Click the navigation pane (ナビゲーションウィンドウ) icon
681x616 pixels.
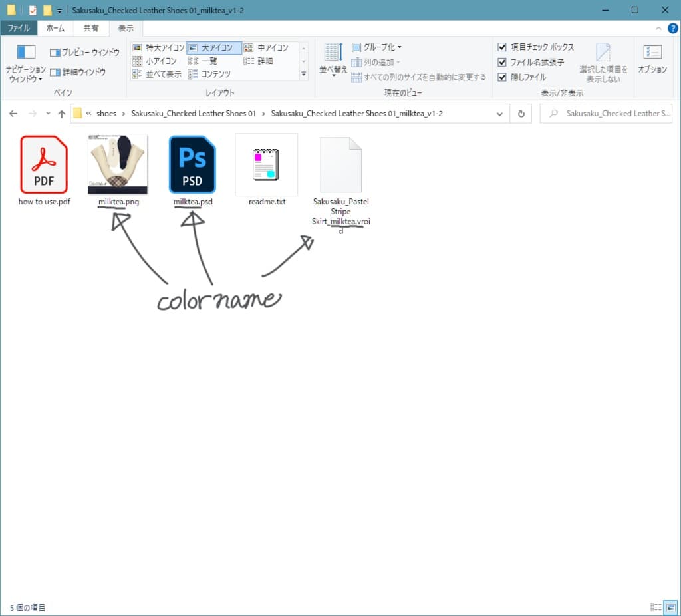click(x=26, y=52)
